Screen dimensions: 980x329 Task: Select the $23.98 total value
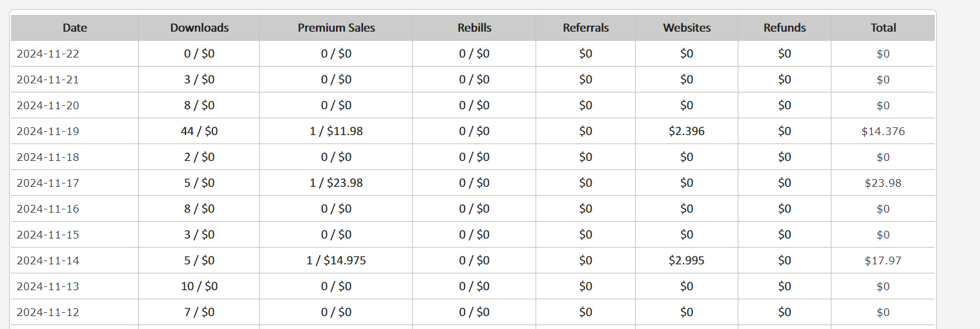pos(883,183)
